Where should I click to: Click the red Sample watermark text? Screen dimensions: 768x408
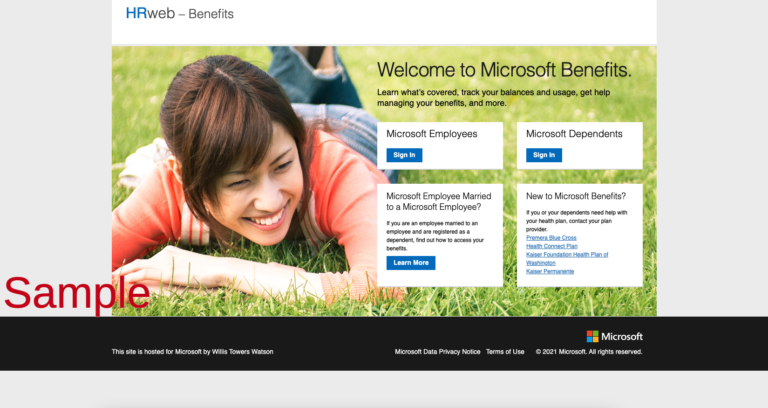(77, 292)
